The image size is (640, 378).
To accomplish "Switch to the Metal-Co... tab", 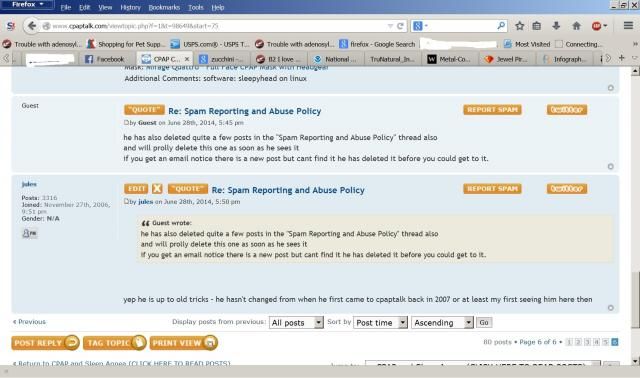I will [x=449, y=59].
